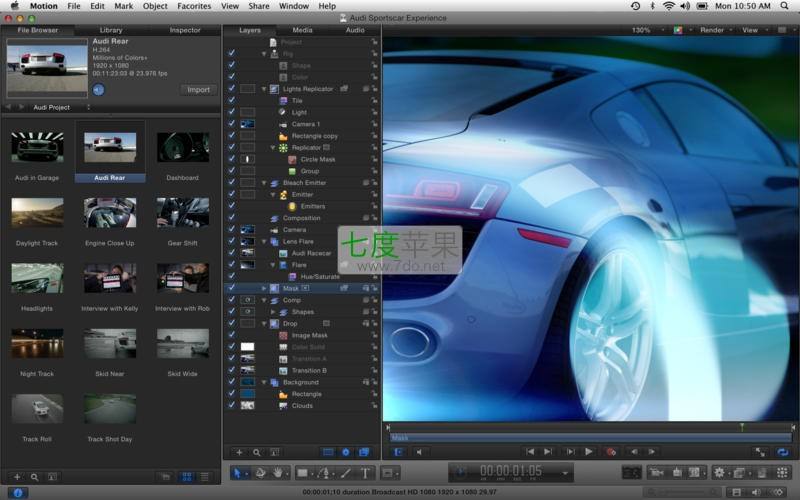The width and height of the screenshot is (800, 500).
Task: Expand the Shapes group triangle
Action: (273, 312)
